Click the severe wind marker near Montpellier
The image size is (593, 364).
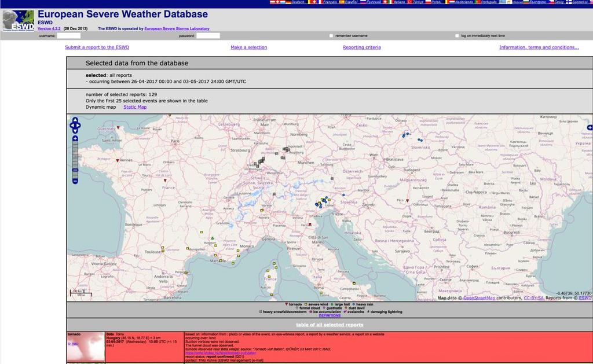click(x=188, y=248)
